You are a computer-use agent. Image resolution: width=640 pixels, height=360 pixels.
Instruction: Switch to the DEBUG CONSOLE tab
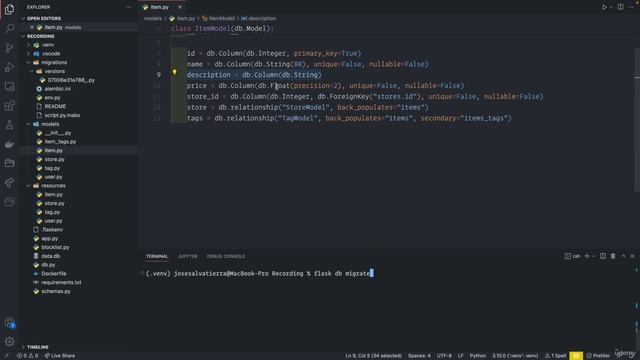[226, 256]
